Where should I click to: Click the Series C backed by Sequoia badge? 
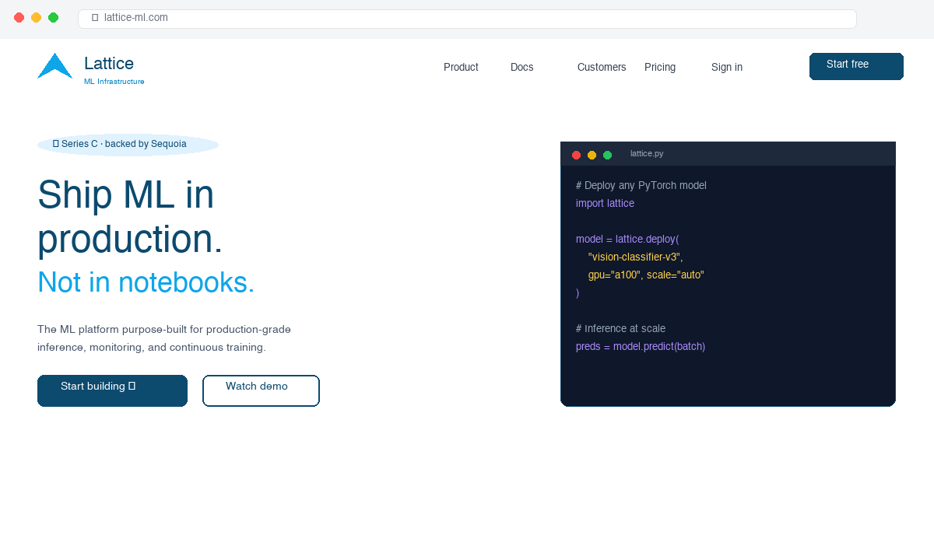coord(128,145)
